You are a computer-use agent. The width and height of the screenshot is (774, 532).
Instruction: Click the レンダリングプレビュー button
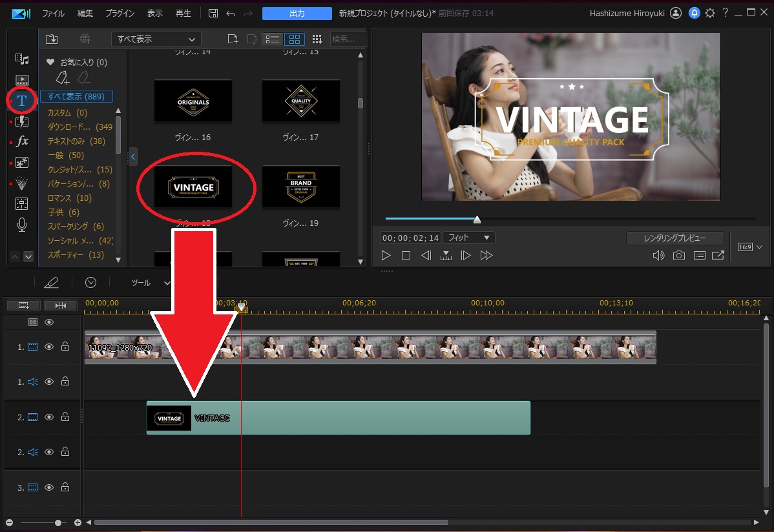(675, 238)
